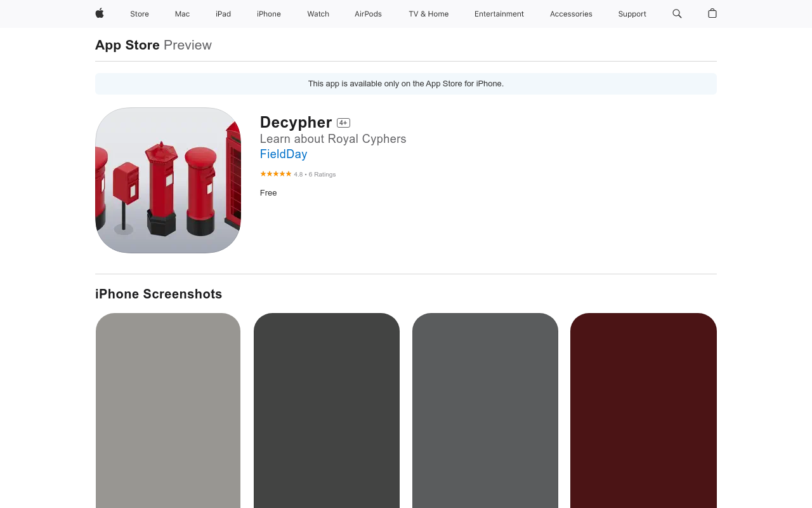Open the Store menu item
This screenshot has width=812, height=508.
coord(140,14)
